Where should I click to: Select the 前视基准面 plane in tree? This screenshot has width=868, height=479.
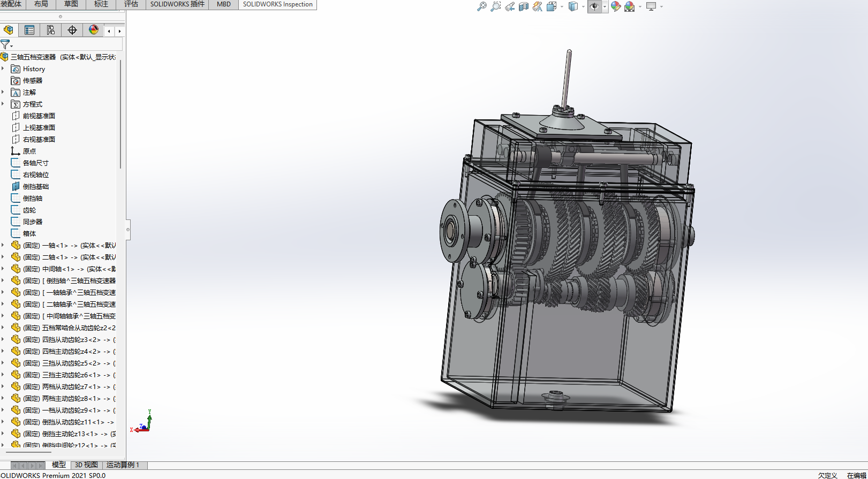39,116
